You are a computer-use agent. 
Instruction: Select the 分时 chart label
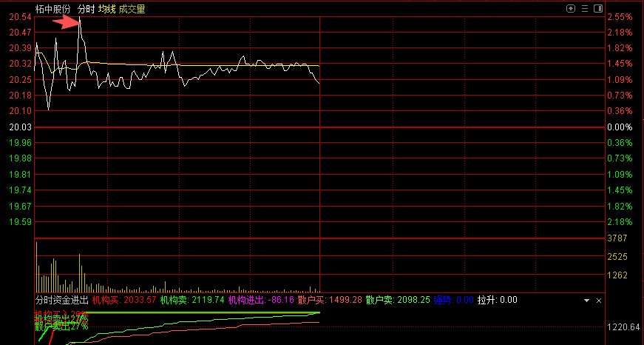(86, 9)
